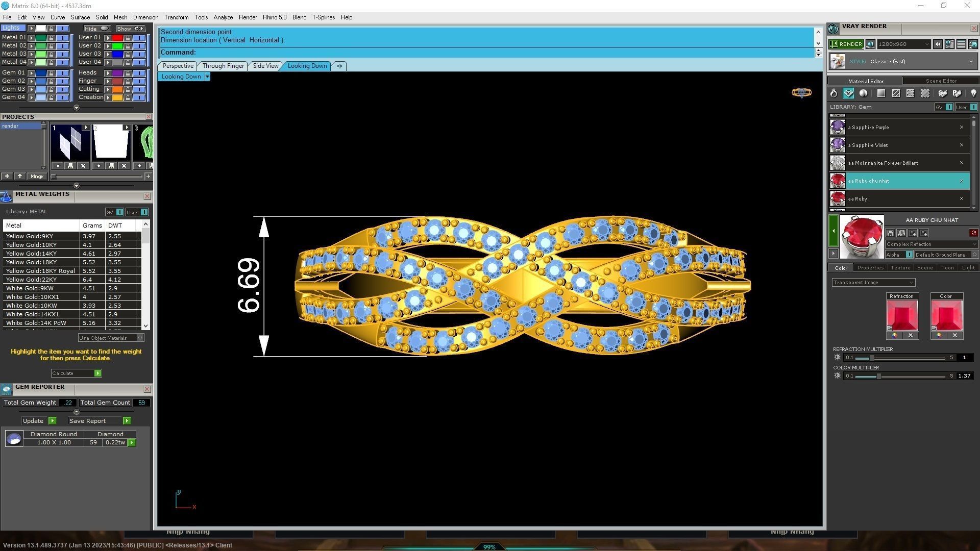Click the Gem Reporter panel icon
980x551 pixels.
(6, 389)
